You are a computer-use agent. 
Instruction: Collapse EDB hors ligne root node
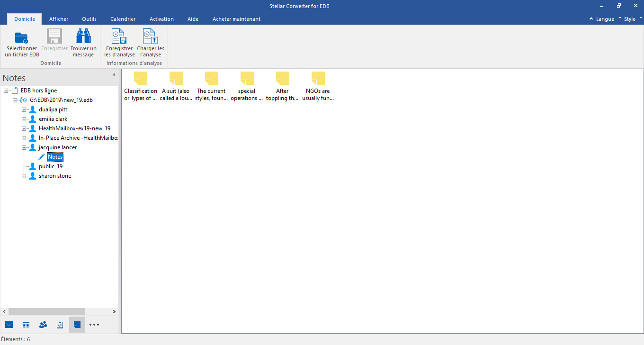click(x=6, y=91)
